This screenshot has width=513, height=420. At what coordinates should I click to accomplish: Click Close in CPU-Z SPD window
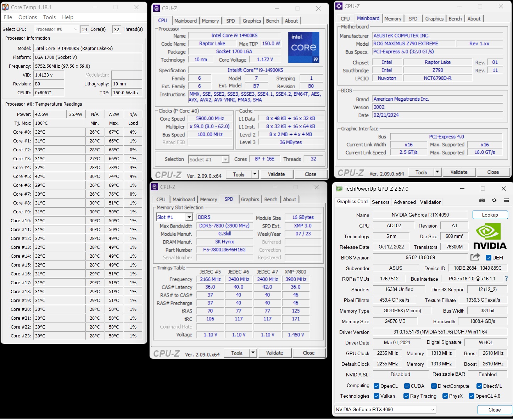coord(308,353)
